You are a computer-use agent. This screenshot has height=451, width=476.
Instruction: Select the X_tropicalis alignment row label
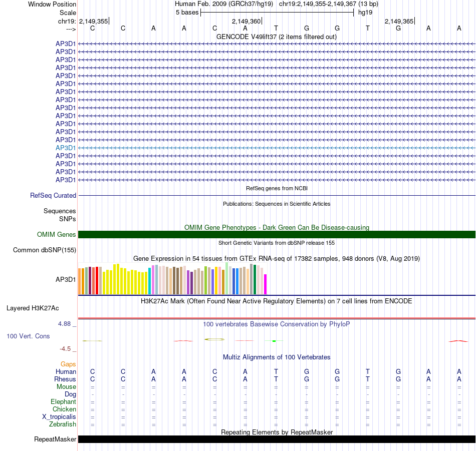click(x=59, y=417)
